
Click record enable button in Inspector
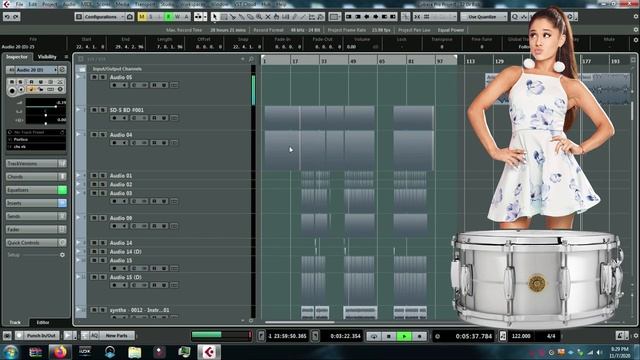(x=13, y=90)
